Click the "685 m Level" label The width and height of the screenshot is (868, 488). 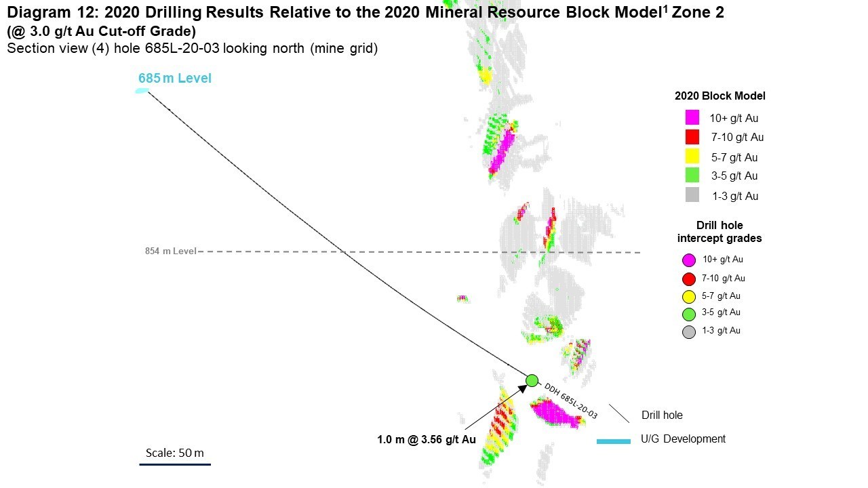coord(175,78)
